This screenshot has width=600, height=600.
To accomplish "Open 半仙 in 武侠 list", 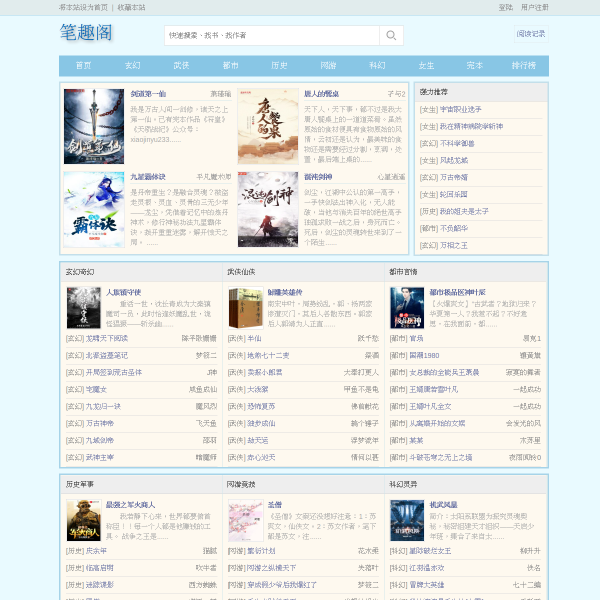I will pyautogui.click(x=254, y=339).
